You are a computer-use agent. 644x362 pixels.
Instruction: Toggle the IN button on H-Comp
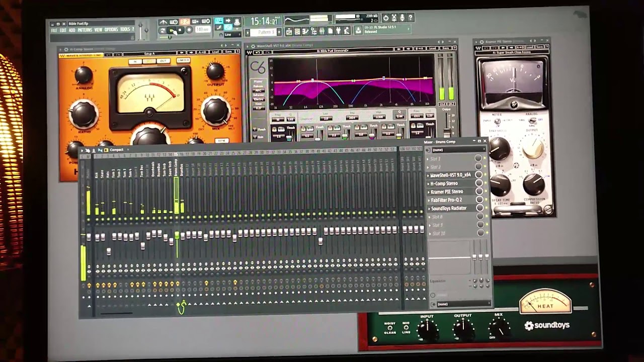click(x=135, y=61)
